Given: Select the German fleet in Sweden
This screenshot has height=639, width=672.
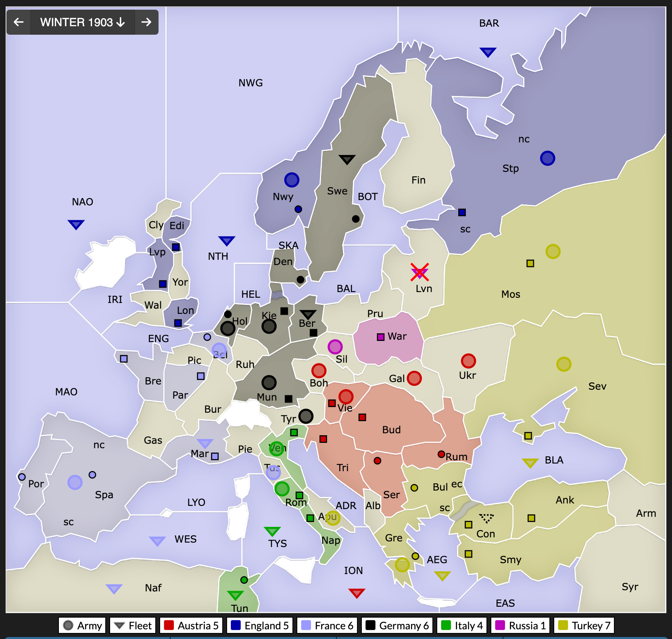Looking at the screenshot, I should 347,159.
